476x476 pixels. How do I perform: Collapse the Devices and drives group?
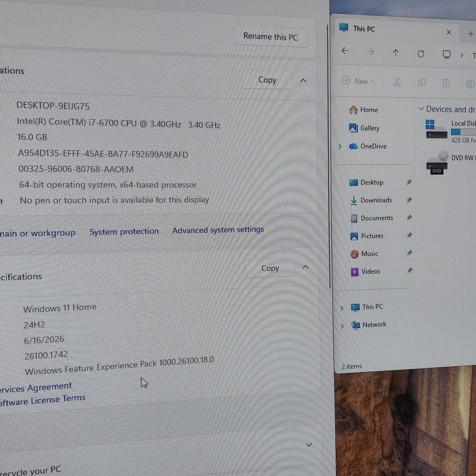(x=421, y=109)
